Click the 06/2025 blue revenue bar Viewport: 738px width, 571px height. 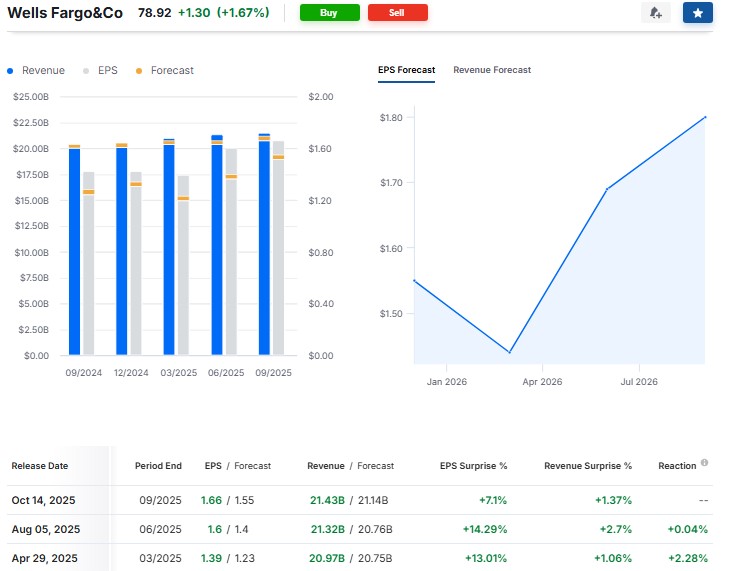(x=217, y=245)
